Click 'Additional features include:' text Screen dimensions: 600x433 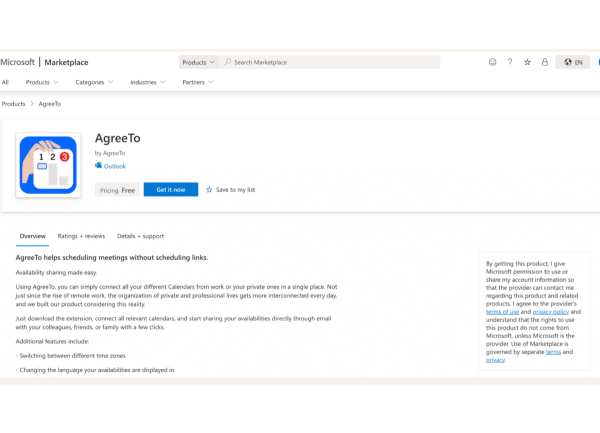[52, 341]
